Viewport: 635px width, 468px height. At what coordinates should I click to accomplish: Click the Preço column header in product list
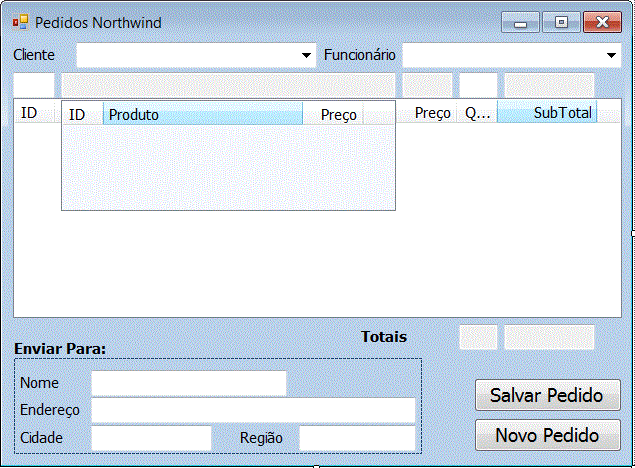click(332, 115)
